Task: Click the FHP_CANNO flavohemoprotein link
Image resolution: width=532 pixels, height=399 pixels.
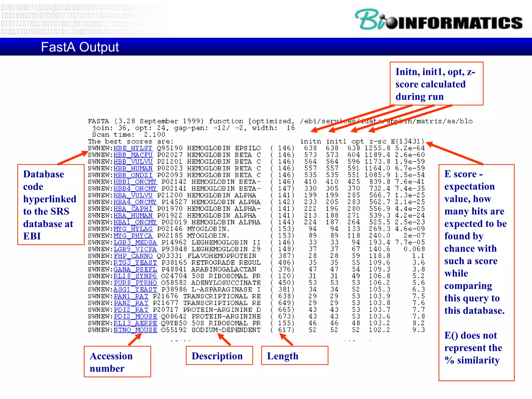Action: (x=133, y=256)
